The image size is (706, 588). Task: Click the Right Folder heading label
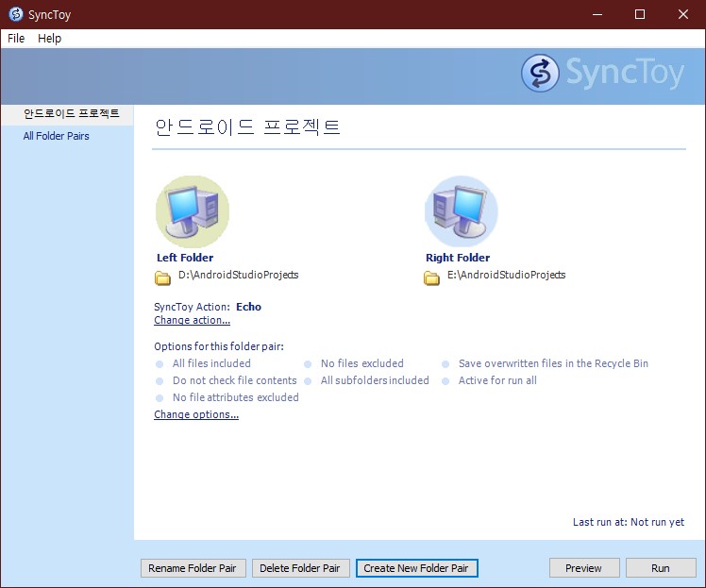(x=458, y=258)
